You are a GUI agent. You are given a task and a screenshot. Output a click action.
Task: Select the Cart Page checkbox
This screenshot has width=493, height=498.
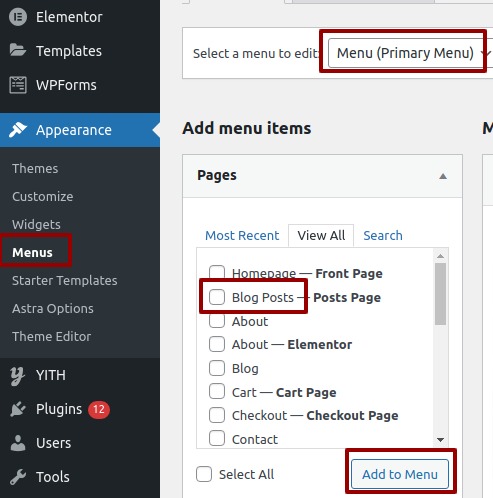(x=217, y=391)
